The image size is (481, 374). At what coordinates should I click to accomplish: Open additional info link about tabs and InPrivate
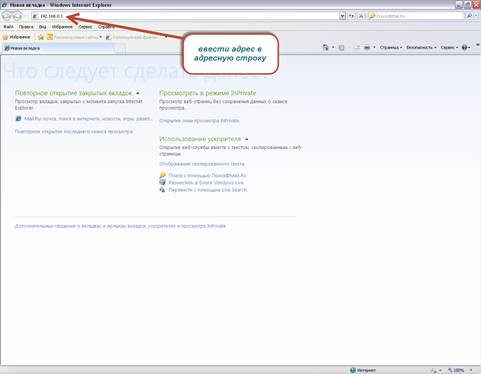coord(120,226)
